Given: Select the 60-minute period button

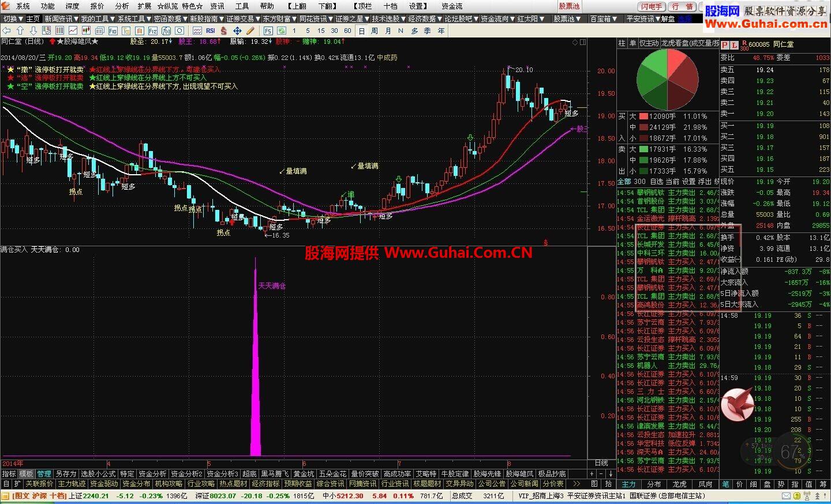Looking at the screenshot, I should pyautogui.click(x=347, y=30).
